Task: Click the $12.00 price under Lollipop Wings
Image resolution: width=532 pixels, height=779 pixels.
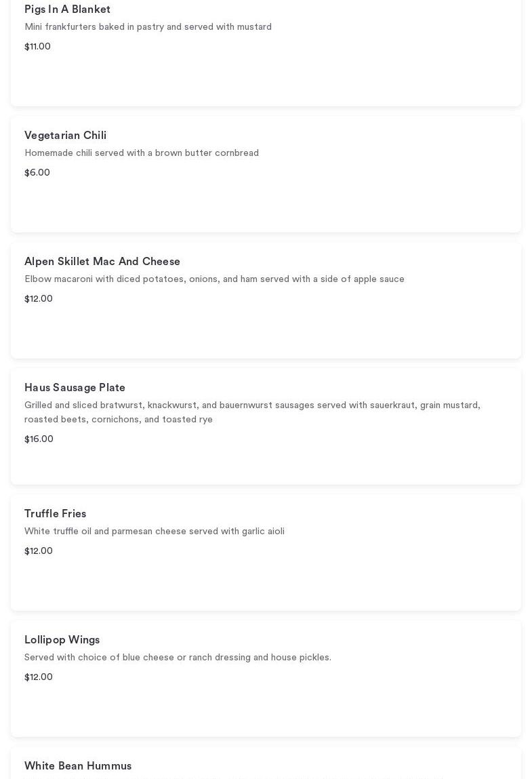Action: [x=39, y=677]
